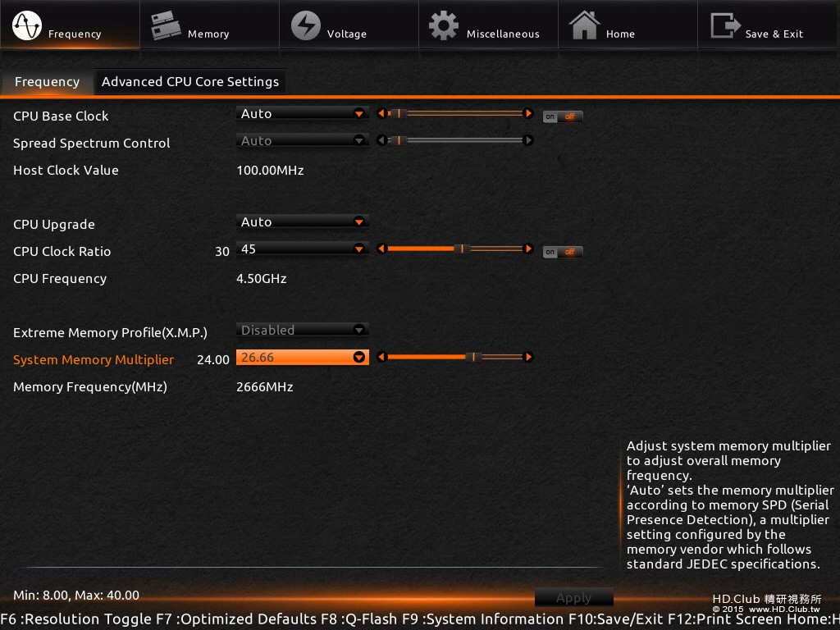The height and width of the screenshot is (630, 840).
Task: Click the Home house icon
Action: (584, 25)
